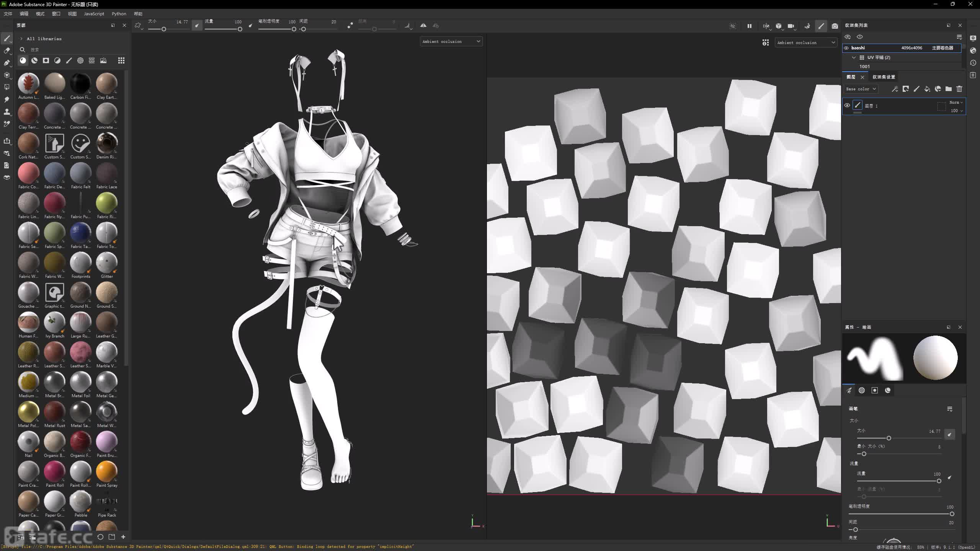Toggle symmetry mirror button

tap(423, 26)
